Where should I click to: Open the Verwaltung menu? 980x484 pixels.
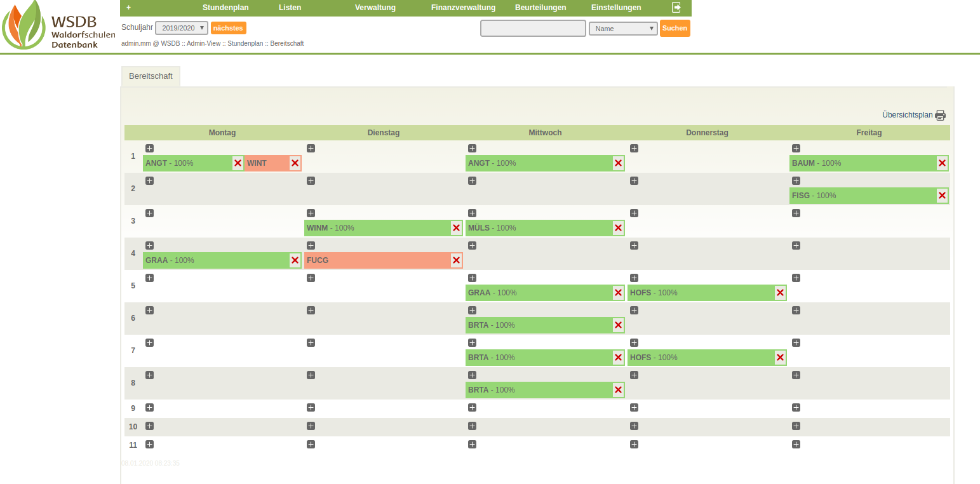375,8
